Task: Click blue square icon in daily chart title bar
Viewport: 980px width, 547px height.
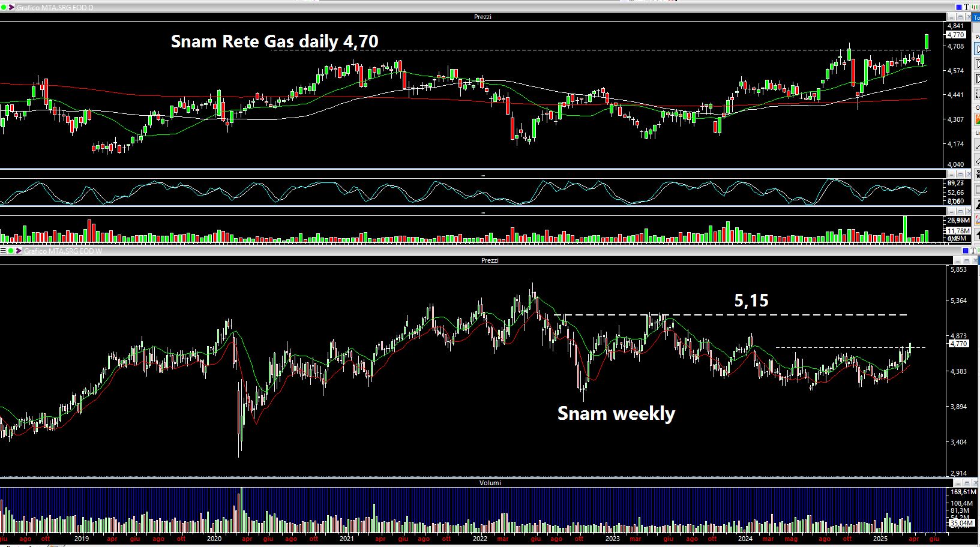Action: coord(959,7)
